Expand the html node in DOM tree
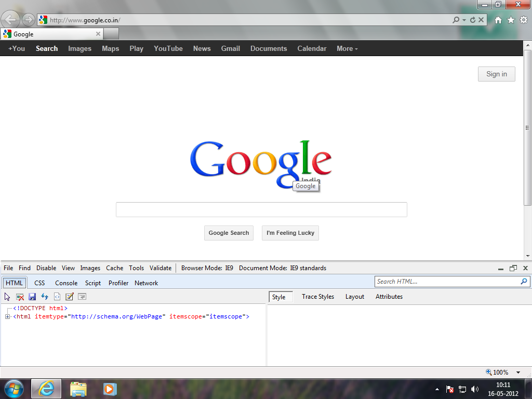 click(7, 316)
